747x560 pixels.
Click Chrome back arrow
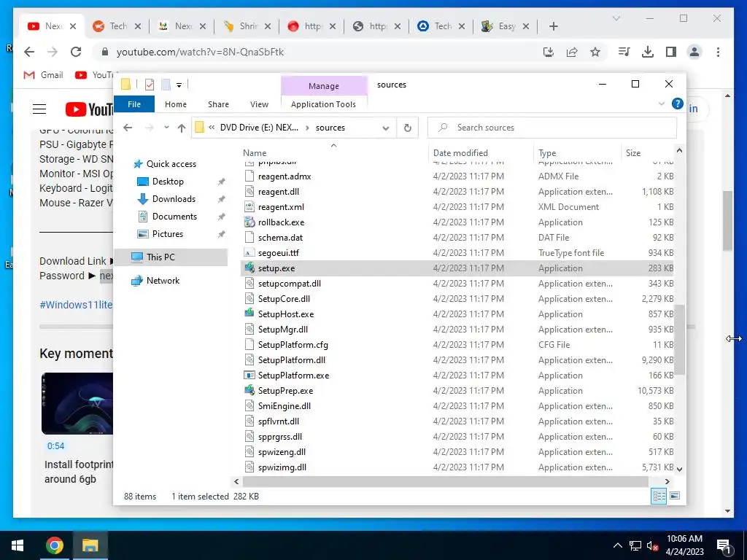click(29, 52)
